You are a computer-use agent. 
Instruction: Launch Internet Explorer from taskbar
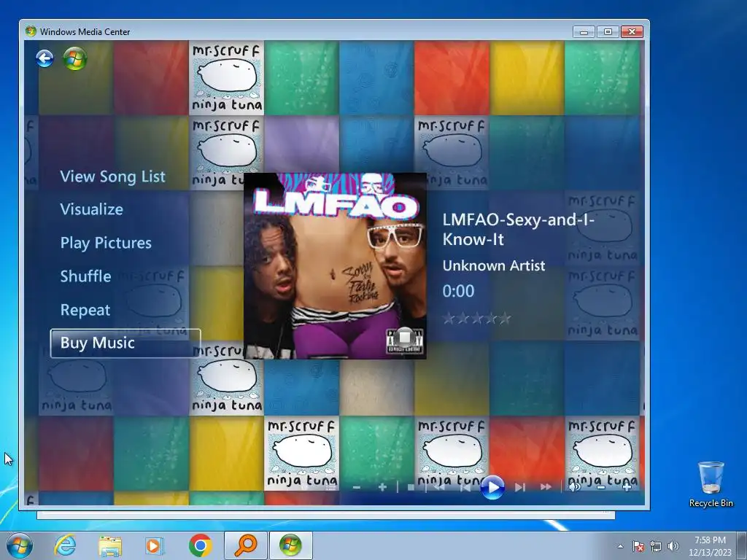click(65, 545)
